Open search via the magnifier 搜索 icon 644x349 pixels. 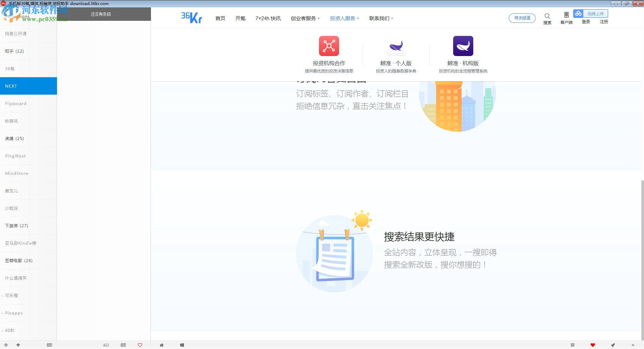click(x=547, y=16)
